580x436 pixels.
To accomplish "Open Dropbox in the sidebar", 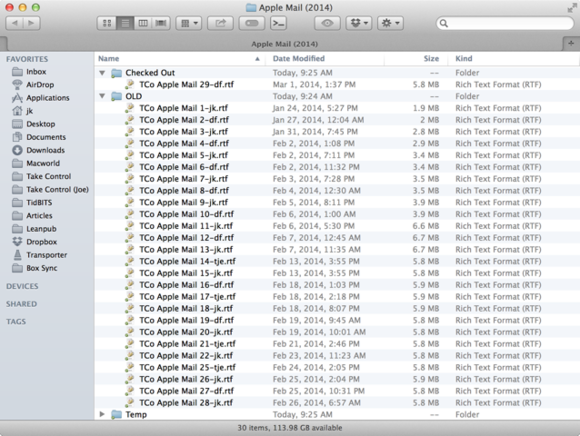I will tap(41, 242).
